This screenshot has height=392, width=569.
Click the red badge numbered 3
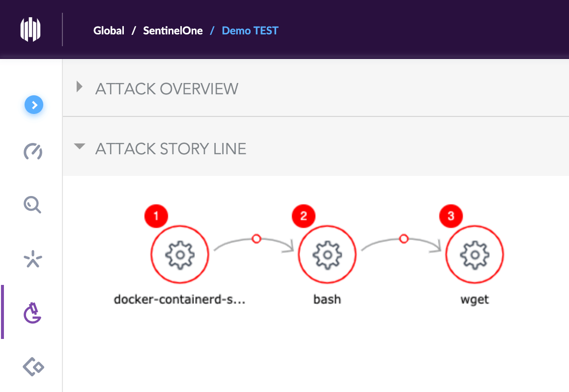click(451, 216)
